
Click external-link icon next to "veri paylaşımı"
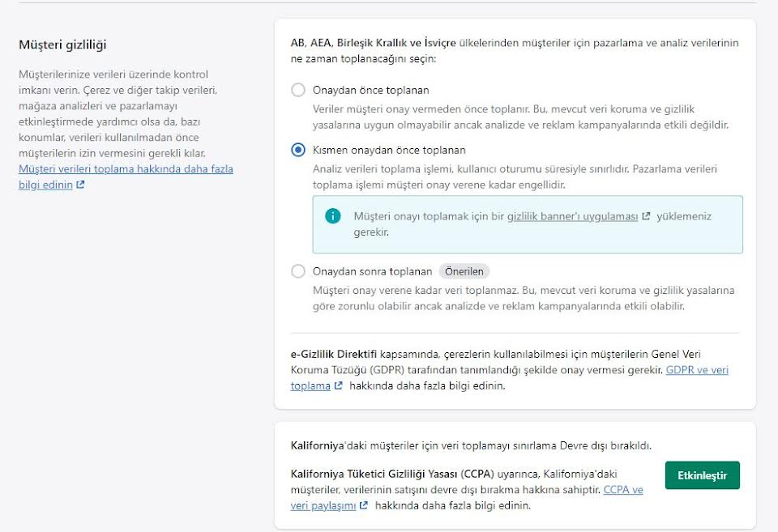click(364, 506)
